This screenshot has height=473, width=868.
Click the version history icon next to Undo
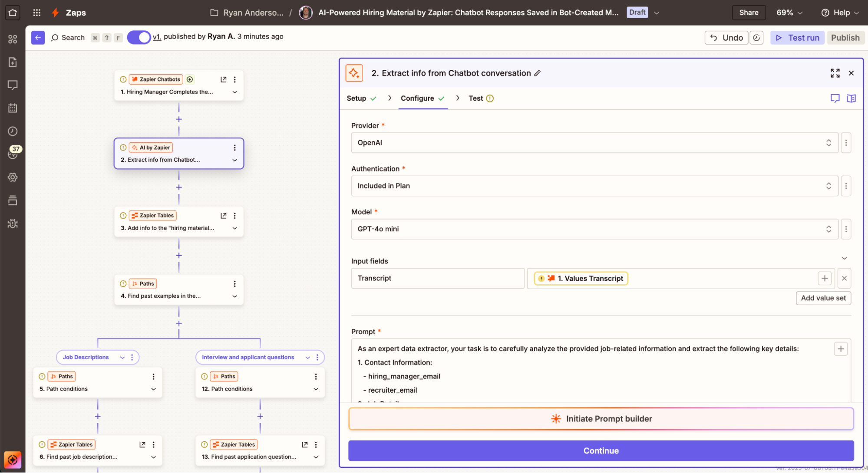click(756, 38)
